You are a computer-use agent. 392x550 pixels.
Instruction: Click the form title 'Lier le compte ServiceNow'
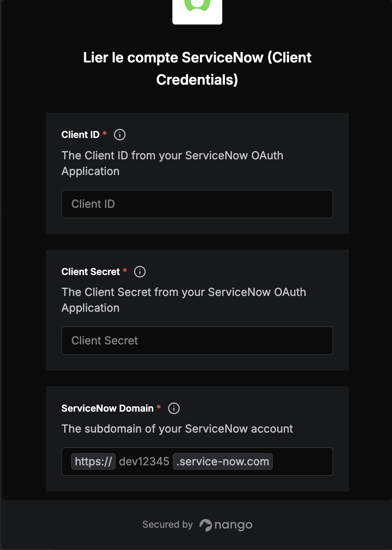tap(197, 68)
